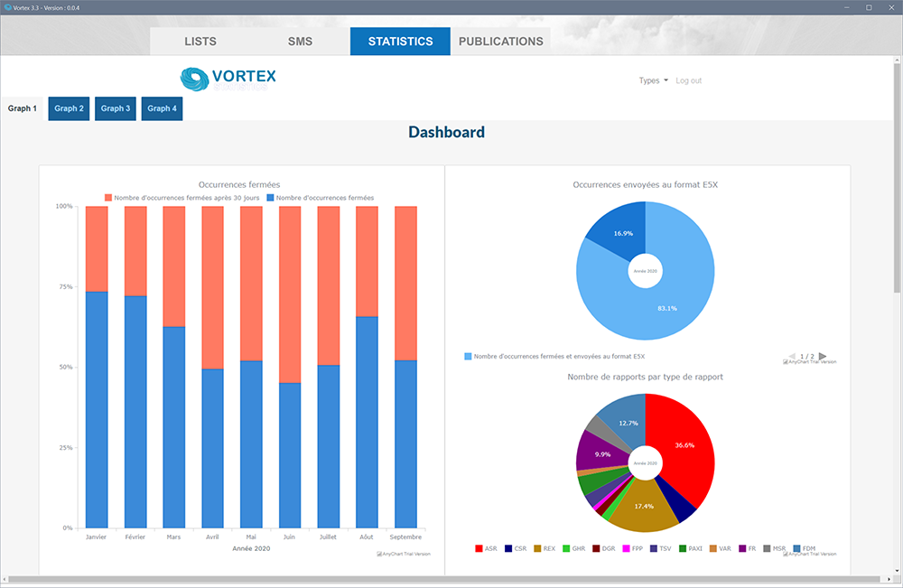Open the Types dropdown menu

tap(653, 80)
